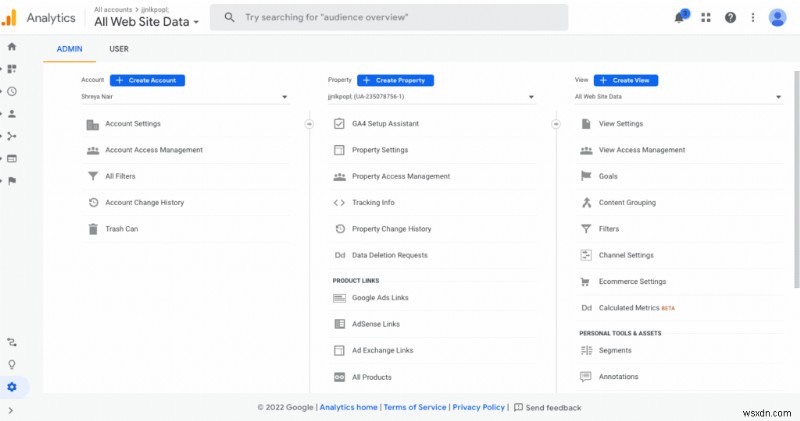
Task: Click Send feedback in the footer
Action: pyautogui.click(x=547, y=407)
